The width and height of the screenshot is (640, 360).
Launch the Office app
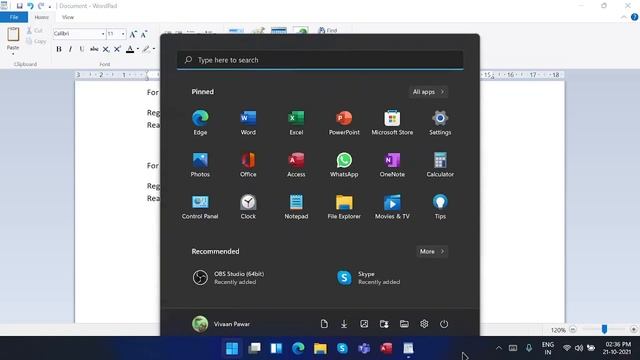pos(248,164)
